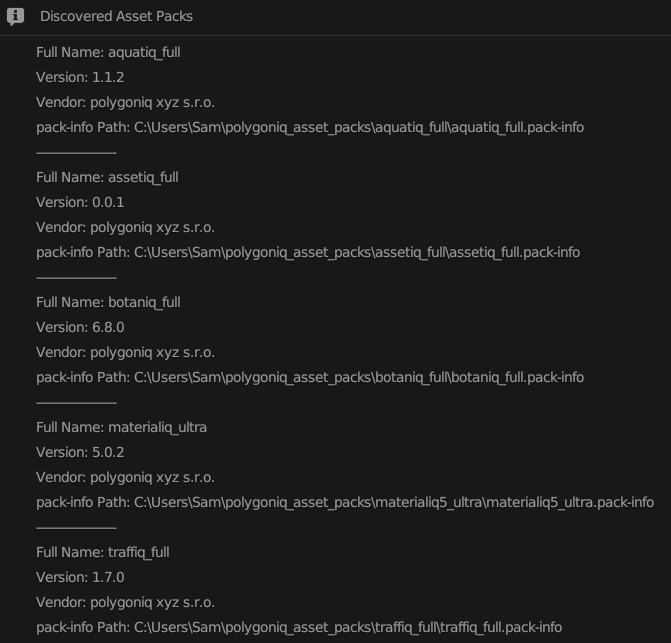Select the Full Name botaniq_full line

click(108, 302)
